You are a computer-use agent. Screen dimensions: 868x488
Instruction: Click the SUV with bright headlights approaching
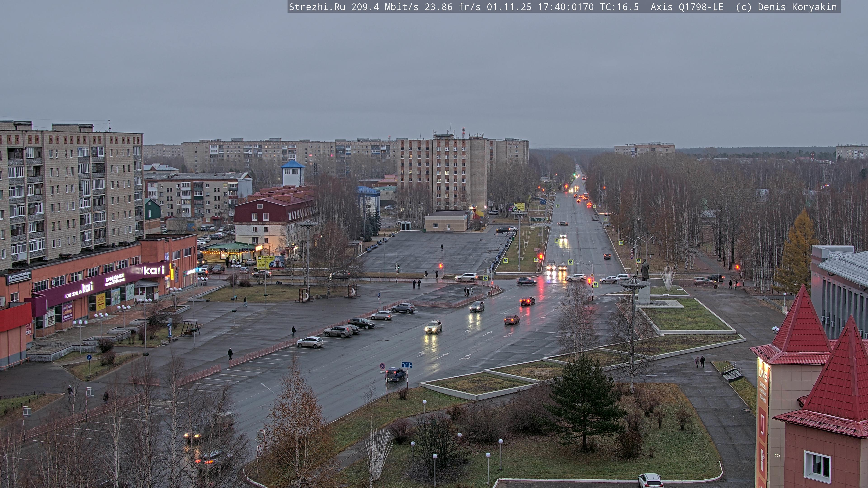click(x=433, y=326)
